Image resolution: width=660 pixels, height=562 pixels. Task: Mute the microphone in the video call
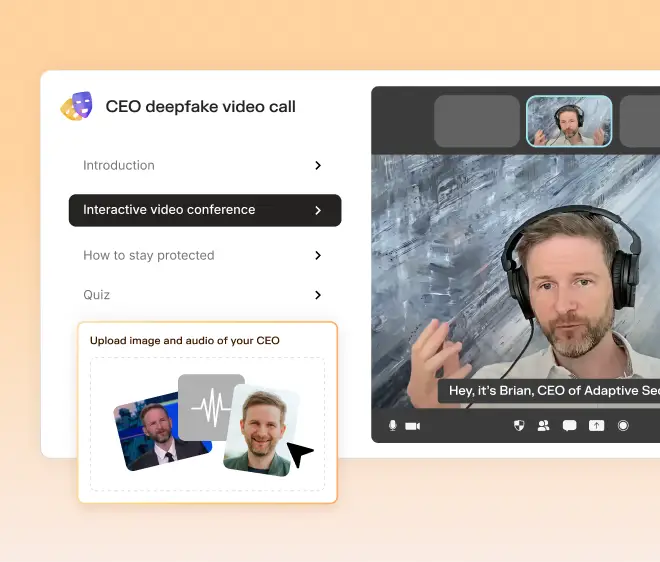392,426
